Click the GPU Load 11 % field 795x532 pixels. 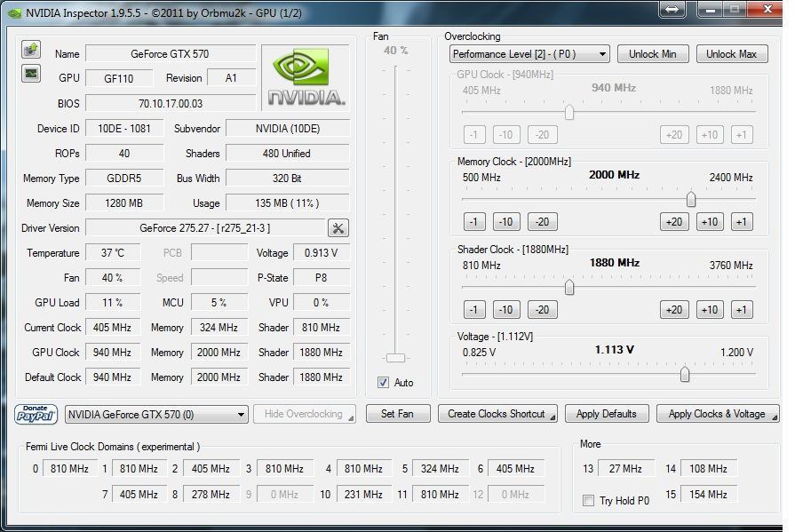(113, 302)
